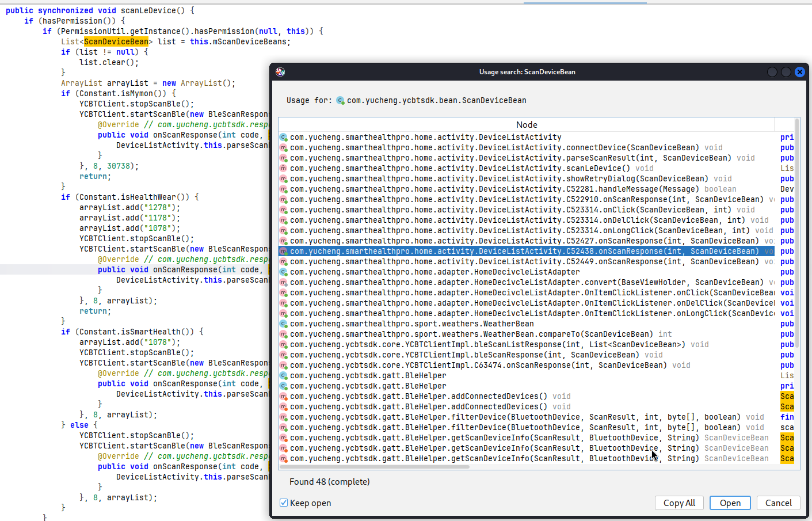Click the method icon of the YCBTClientImpl.bleScanResponse row
812x521 pixels.
[x=284, y=355]
